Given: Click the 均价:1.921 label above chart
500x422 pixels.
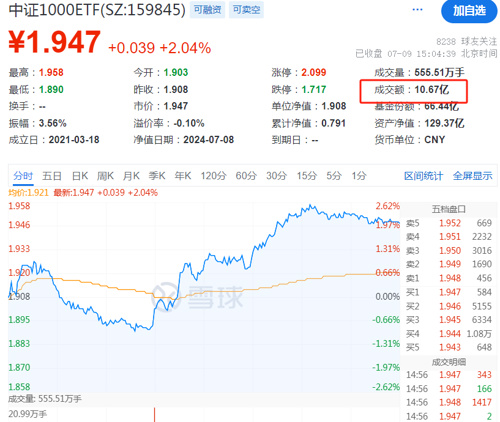Looking at the screenshot, I should [28, 193].
